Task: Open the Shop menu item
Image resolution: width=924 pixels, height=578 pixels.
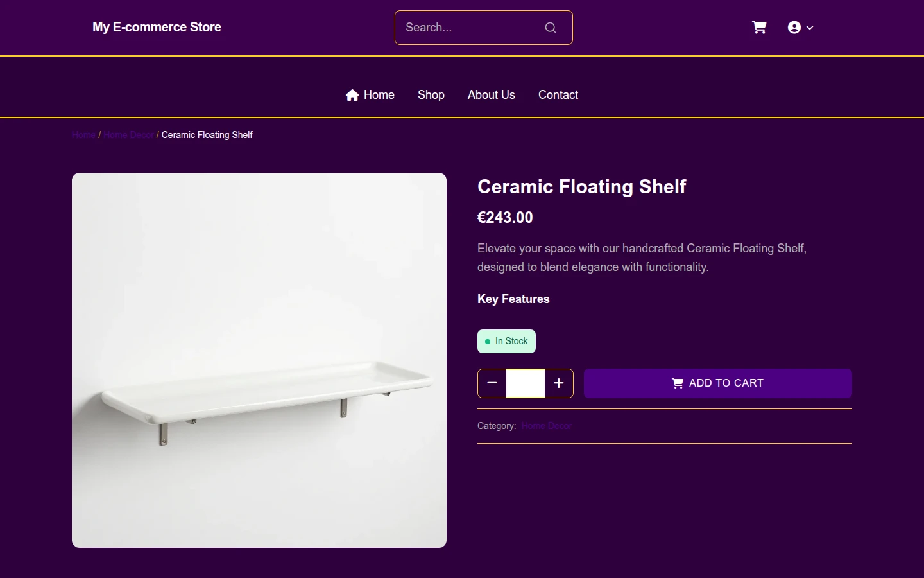Action: (x=431, y=95)
